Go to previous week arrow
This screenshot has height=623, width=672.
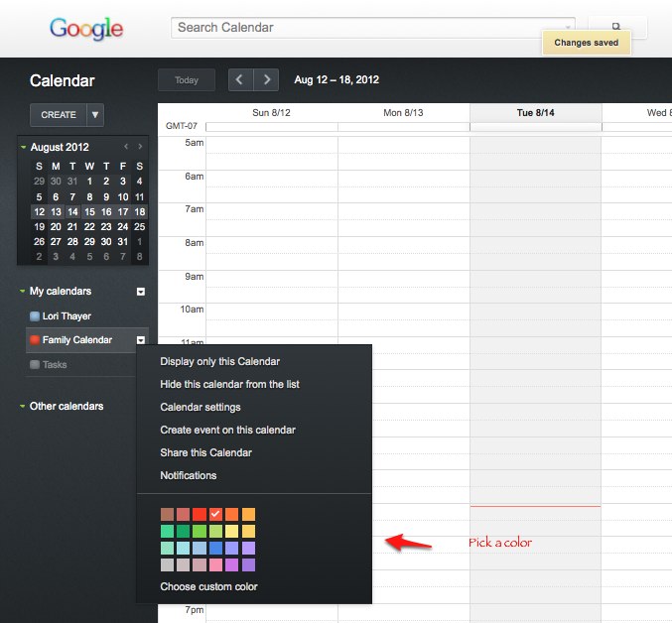[x=240, y=80]
